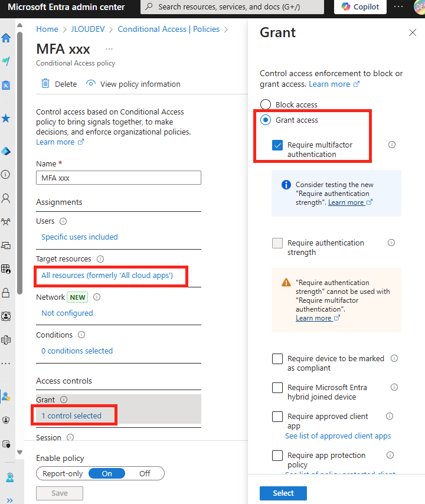Click info icon for device marked compliant
This screenshot has height=504, width=425.
[394, 358]
